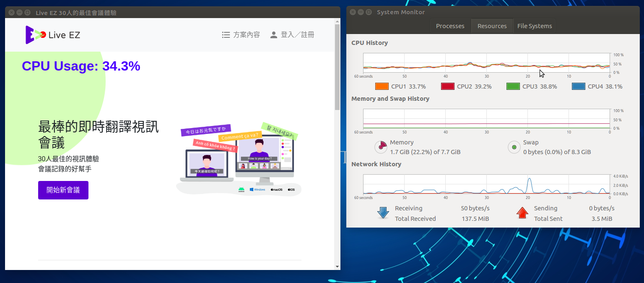Click the 1.7 GiB (22.2%) of 7.7 GiB value

pos(425,152)
